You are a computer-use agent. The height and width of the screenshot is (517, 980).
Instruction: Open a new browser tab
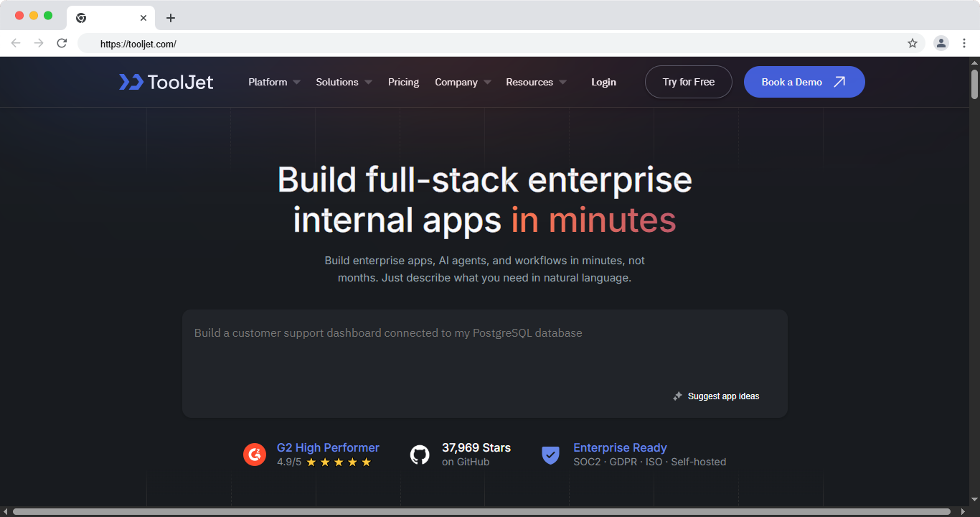[x=170, y=18]
